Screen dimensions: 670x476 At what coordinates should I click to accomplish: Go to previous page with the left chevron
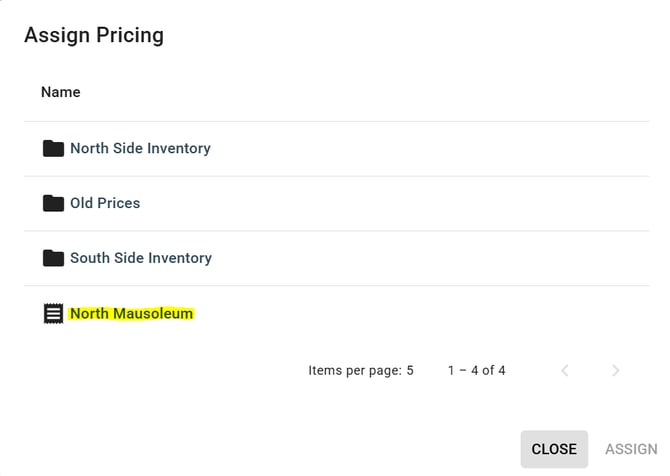[x=565, y=370]
